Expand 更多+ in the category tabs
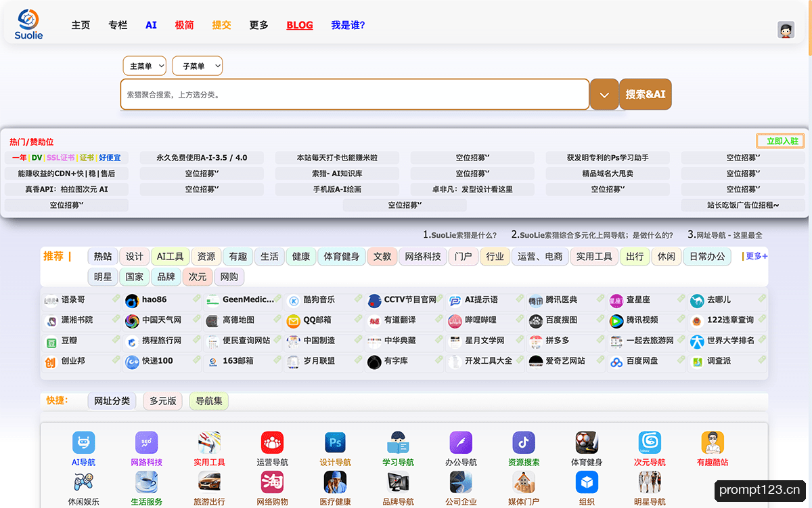The width and height of the screenshot is (812, 508). tap(757, 256)
